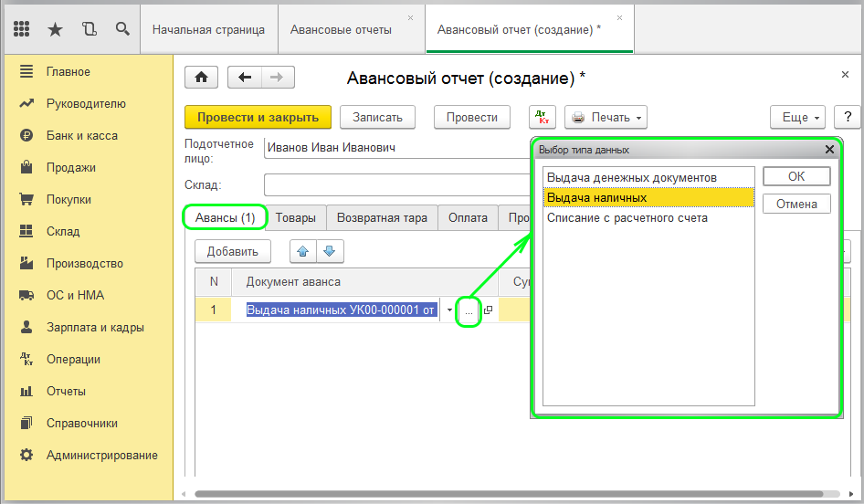Expand the document advance dropdown arrow
This screenshot has width=864, height=504.
[449, 310]
